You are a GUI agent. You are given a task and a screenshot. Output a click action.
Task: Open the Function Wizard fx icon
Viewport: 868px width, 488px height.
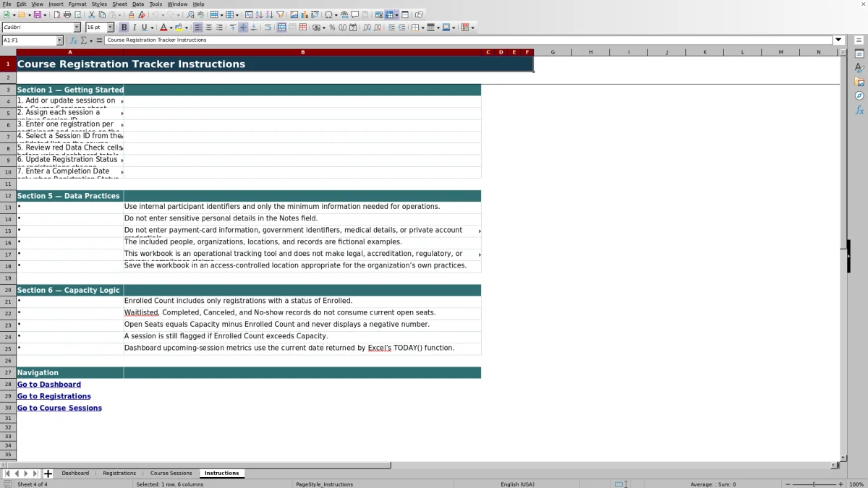(74, 40)
